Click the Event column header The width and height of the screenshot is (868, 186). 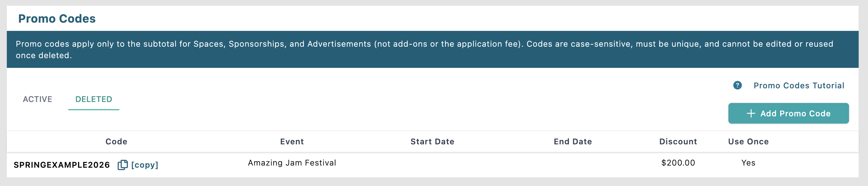coord(292,141)
